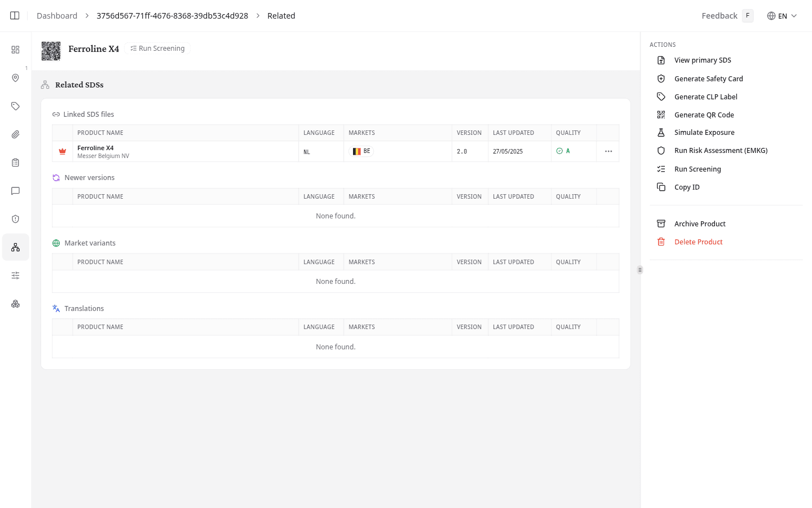Click the Generate QR Code icon
Image resolution: width=812 pixels, height=508 pixels.
click(x=661, y=115)
